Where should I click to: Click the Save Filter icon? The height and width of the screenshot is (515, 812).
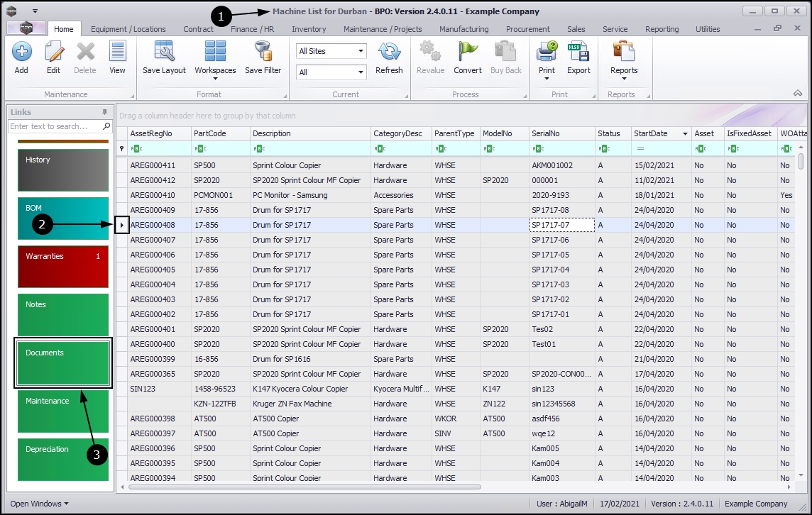tap(263, 52)
